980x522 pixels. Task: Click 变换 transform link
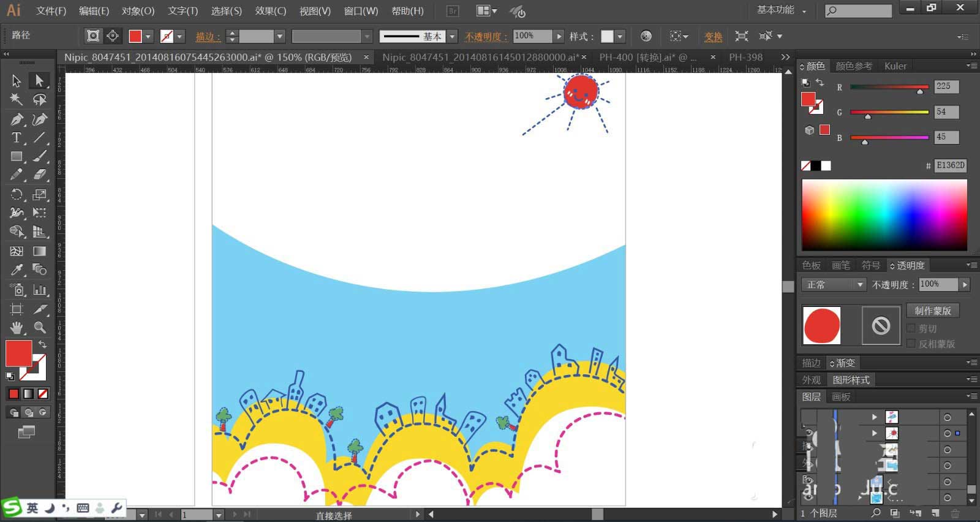click(x=713, y=37)
